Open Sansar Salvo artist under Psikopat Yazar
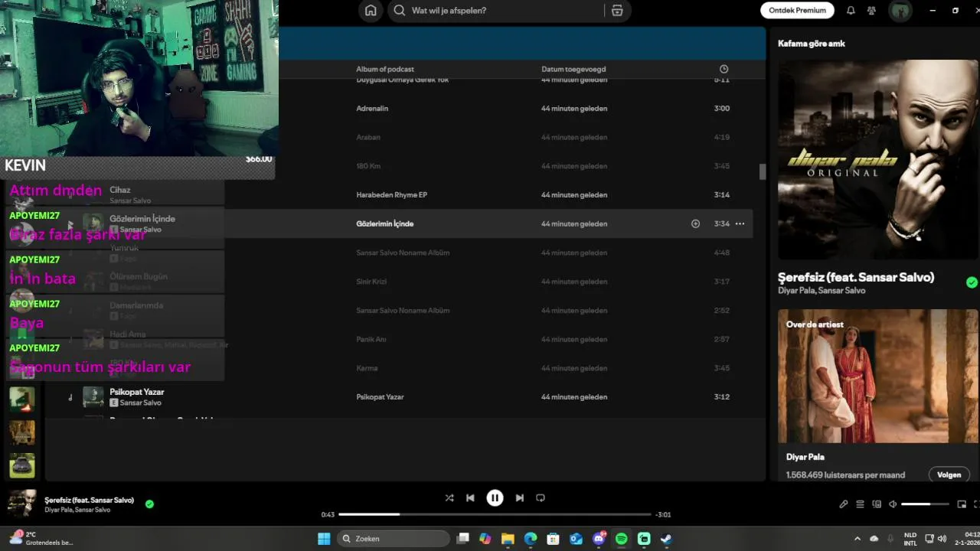Image resolution: width=980 pixels, height=551 pixels. coord(140,403)
